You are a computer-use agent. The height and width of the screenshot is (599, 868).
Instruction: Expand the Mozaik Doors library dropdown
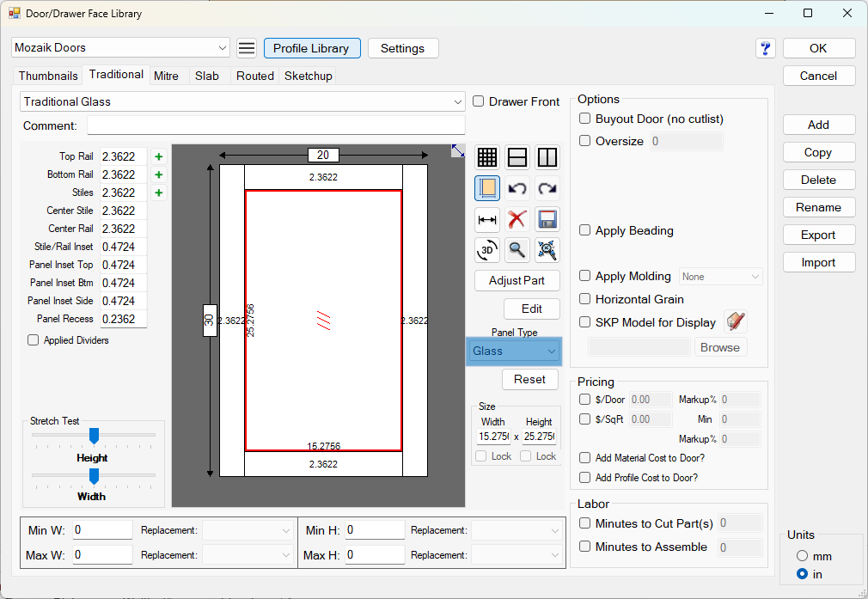pyautogui.click(x=121, y=48)
